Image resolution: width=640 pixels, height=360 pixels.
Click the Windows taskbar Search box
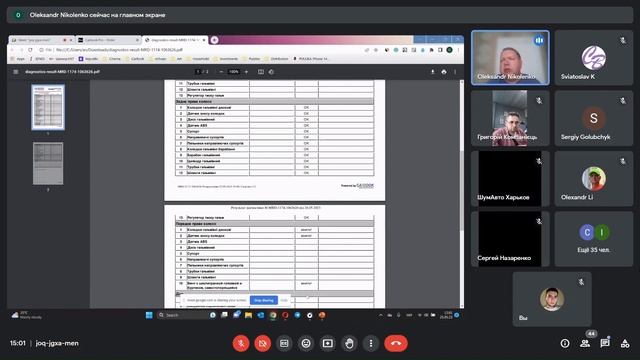[183, 315]
